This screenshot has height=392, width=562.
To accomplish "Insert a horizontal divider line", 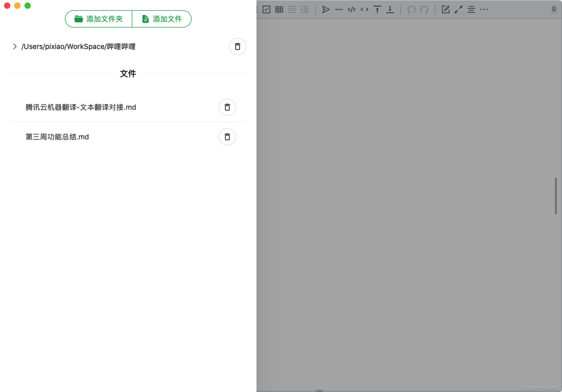I will pos(339,10).
